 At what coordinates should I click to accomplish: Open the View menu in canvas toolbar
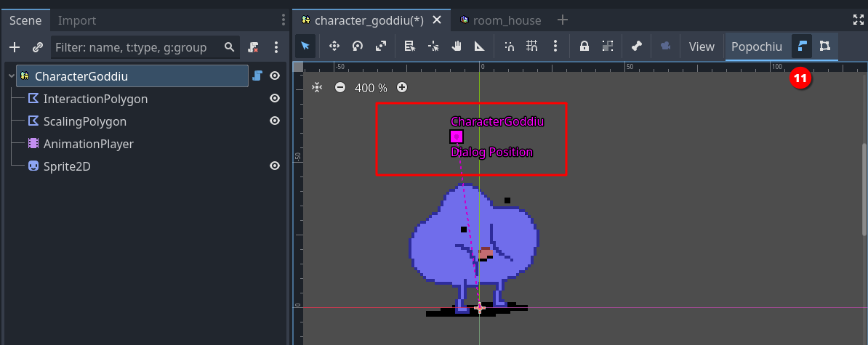click(702, 46)
